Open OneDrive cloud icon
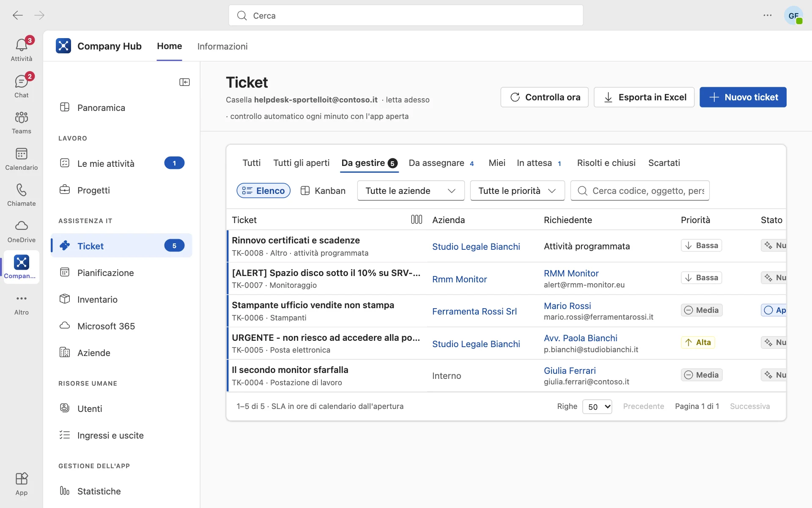 point(22,231)
